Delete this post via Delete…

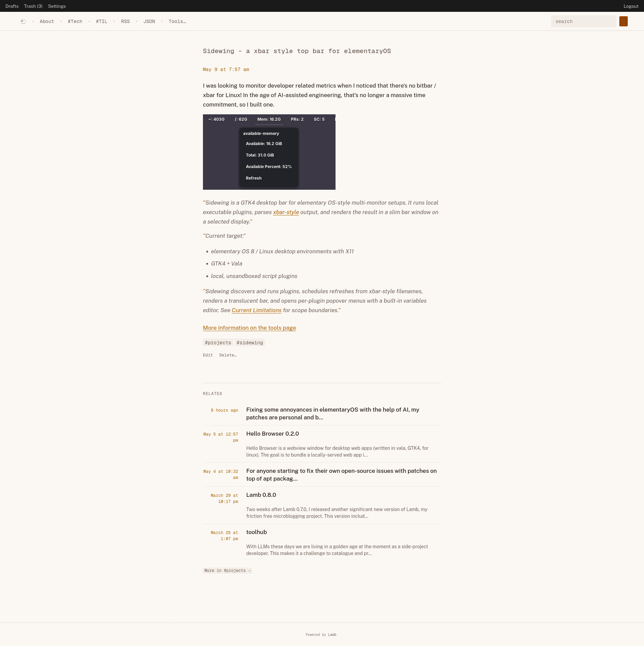point(228,355)
